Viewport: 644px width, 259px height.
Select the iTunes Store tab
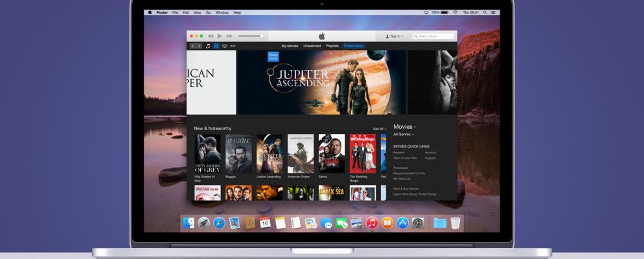[353, 46]
